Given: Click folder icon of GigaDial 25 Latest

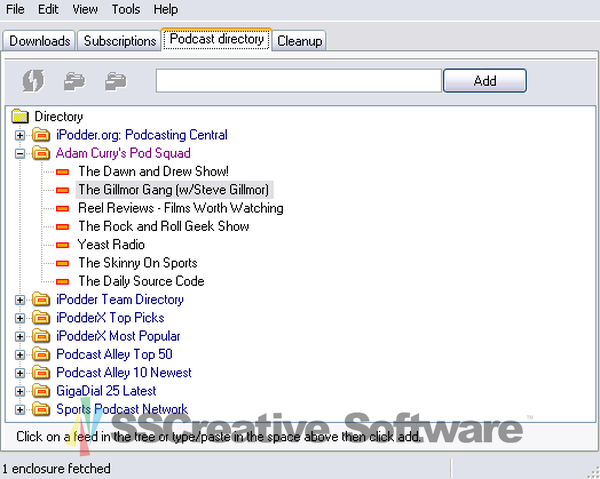Looking at the screenshot, I should tap(41, 391).
